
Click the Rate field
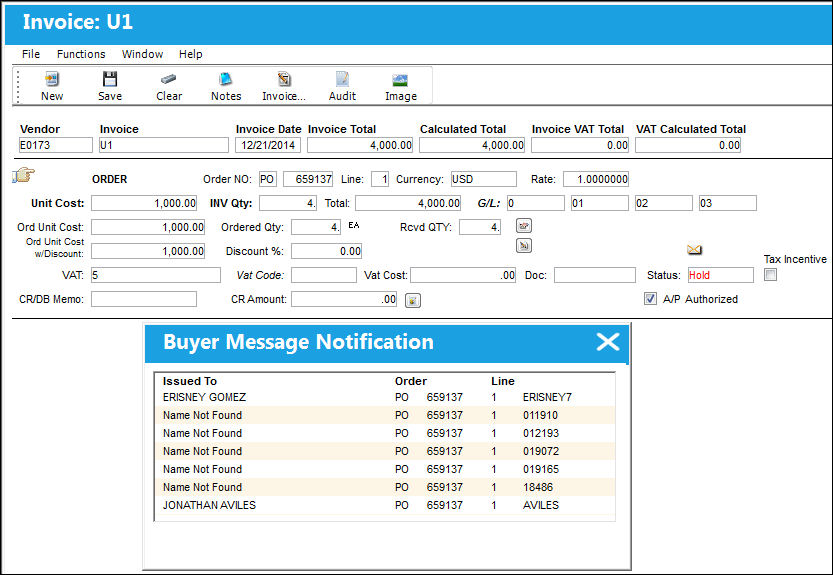(596, 179)
